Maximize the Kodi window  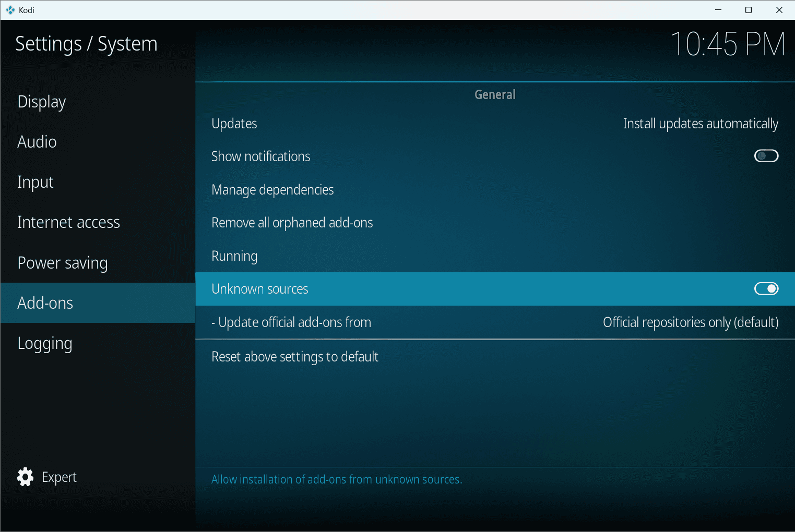pos(749,10)
